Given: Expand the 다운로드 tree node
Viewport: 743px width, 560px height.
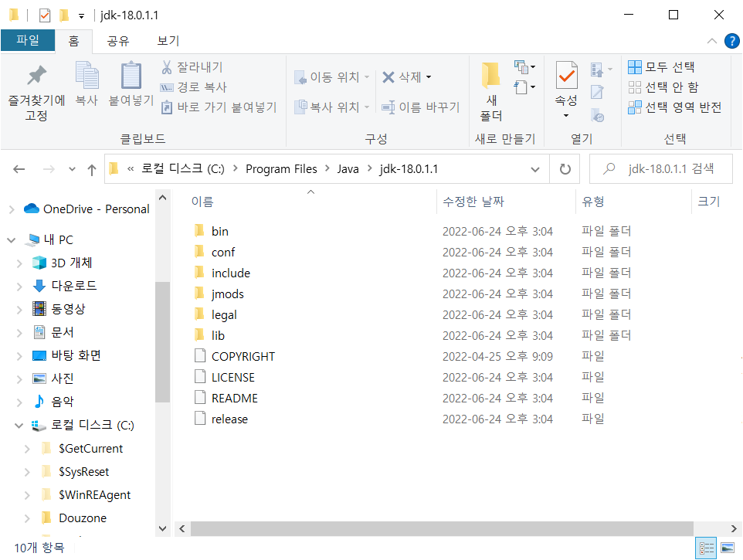Looking at the screenshot, I should (19, 286).
